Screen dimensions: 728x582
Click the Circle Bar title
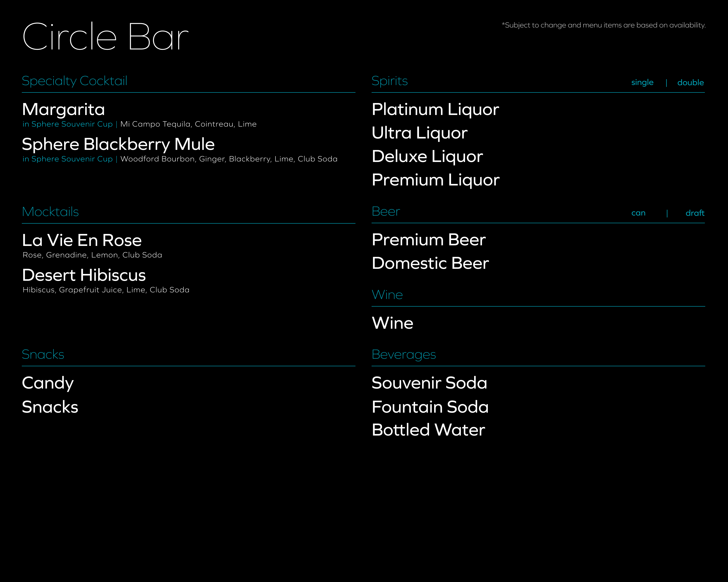point(105,36)
